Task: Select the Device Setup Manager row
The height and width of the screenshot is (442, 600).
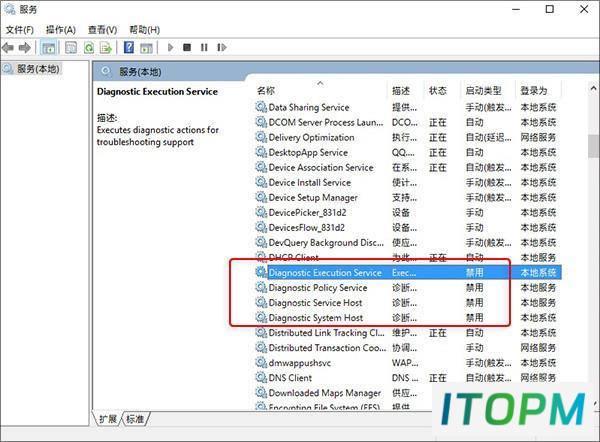Action: [407, 197]
